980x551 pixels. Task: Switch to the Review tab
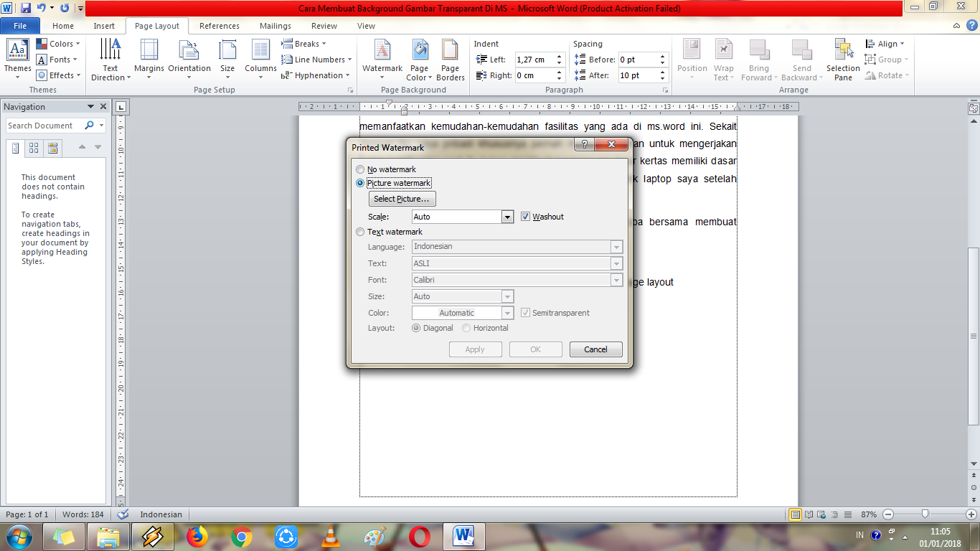click(324, 26)
